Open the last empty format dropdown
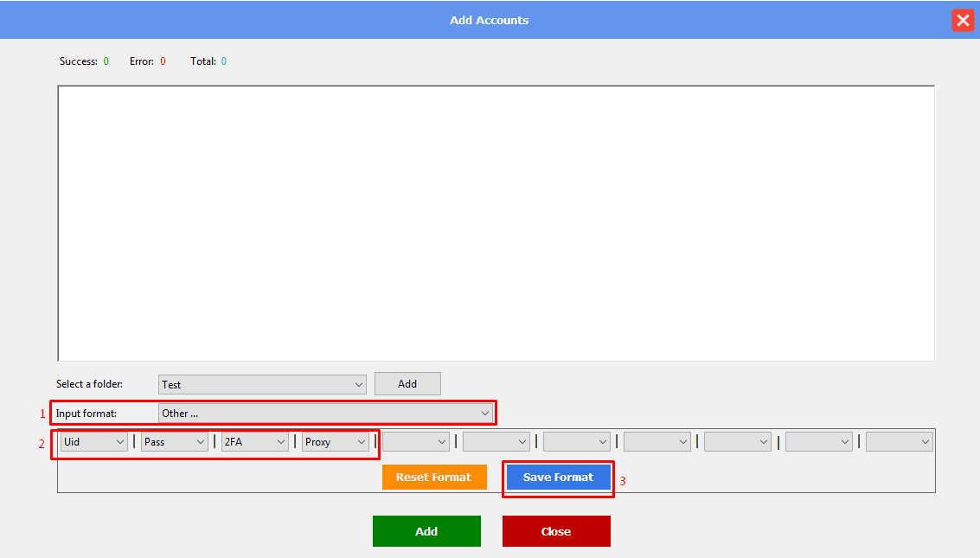This screenshot has width=980, height=558. click(900, 442)
